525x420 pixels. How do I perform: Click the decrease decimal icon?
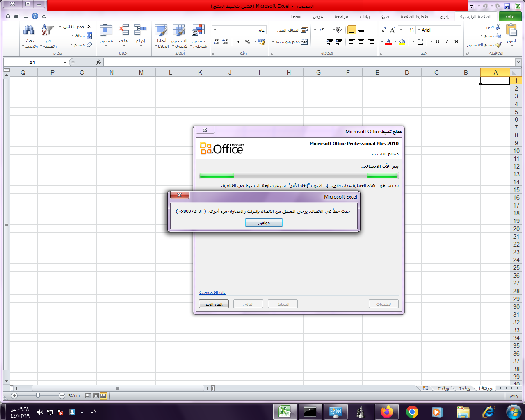(x=216, y=42)
